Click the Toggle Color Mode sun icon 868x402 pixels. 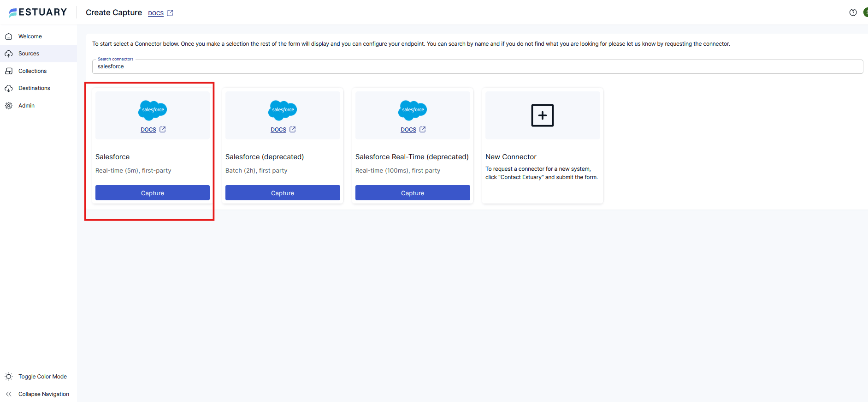[9, 377]
